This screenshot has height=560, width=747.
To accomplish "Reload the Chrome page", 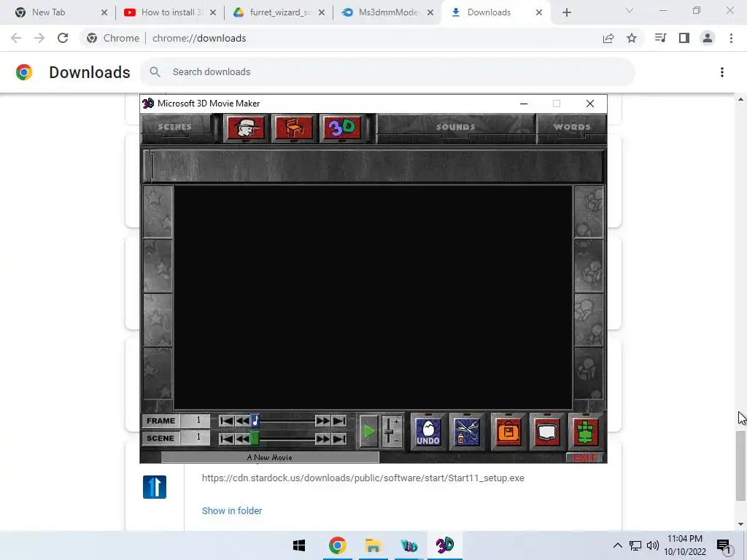I will [x=63, y=38].
